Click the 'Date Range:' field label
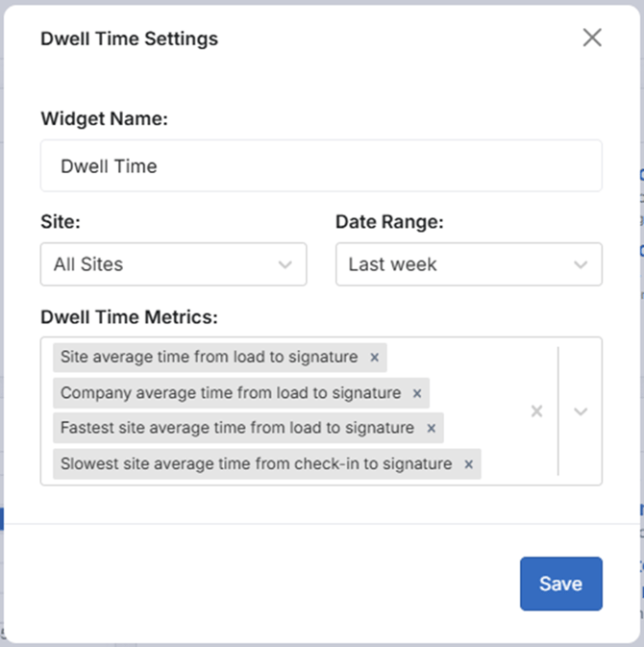Viewport: 644px width, 647px height. click(x=389, y=221)
